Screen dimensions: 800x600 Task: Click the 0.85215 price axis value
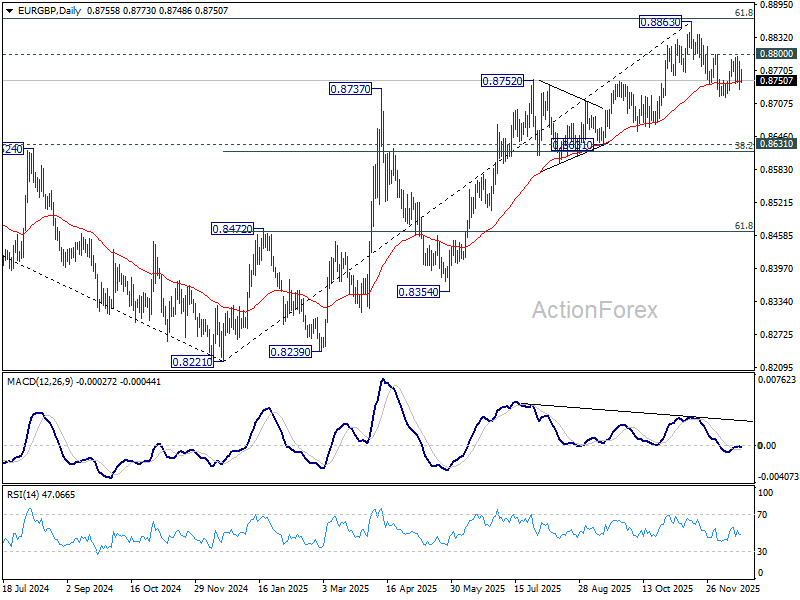776,203
